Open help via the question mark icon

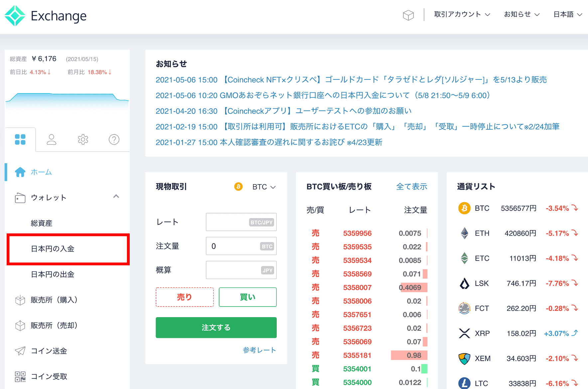113,140
